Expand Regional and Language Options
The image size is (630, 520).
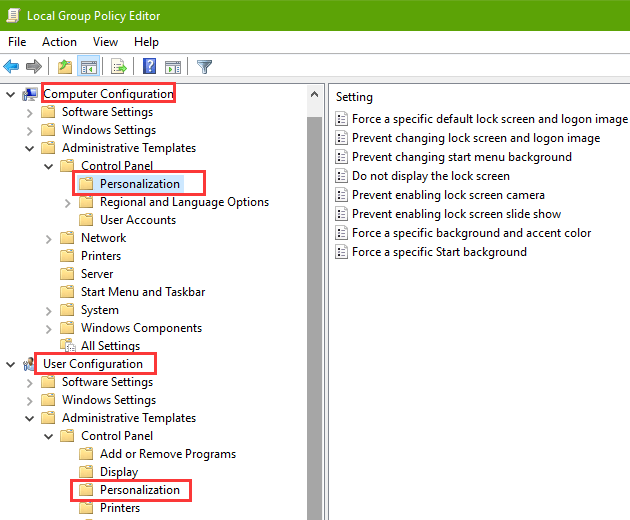click(68, 203)
